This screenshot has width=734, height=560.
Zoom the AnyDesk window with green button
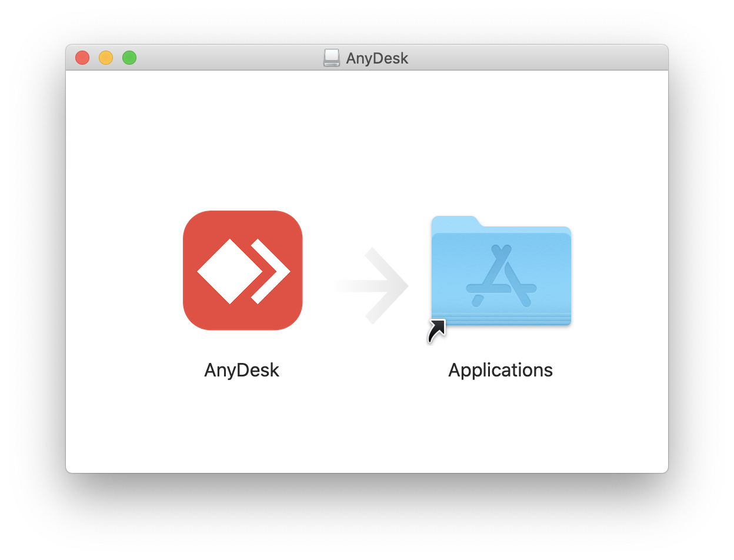point(129,58)
